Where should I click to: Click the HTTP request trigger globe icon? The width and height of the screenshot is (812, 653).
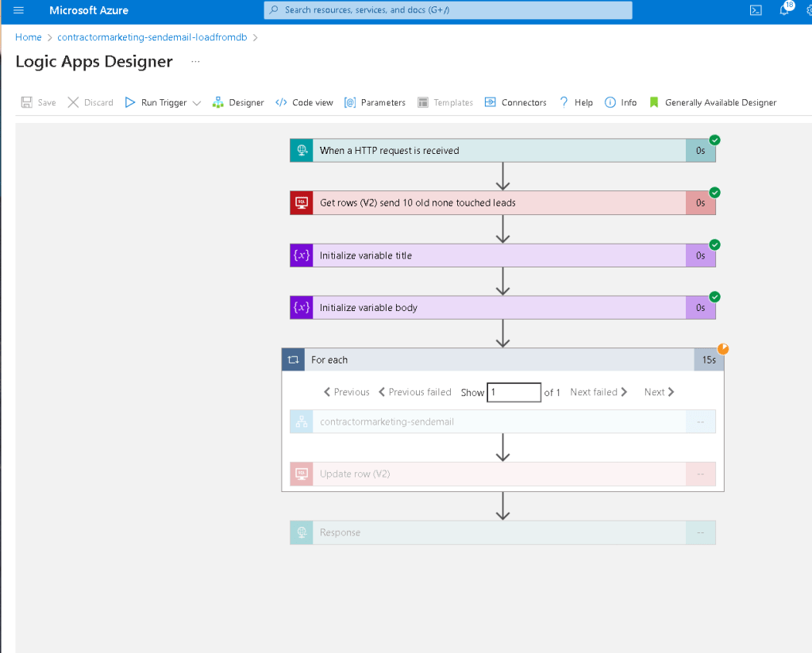[x=302, y=151]
